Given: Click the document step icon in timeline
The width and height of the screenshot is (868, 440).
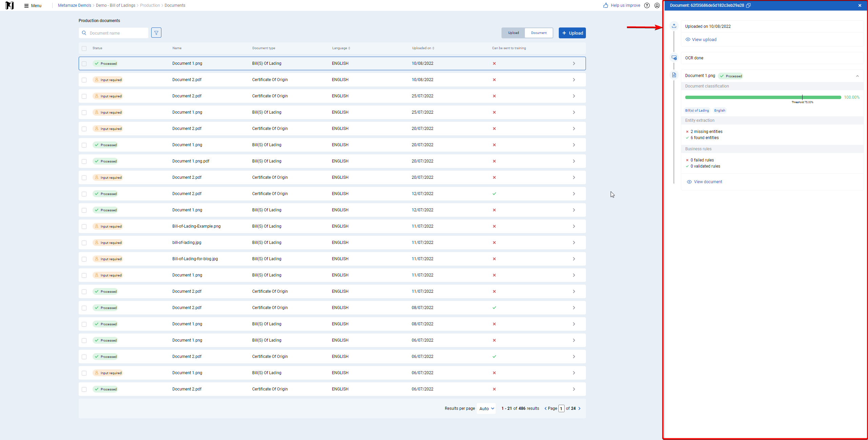Looking at the screenshot, I should [674, 75].
